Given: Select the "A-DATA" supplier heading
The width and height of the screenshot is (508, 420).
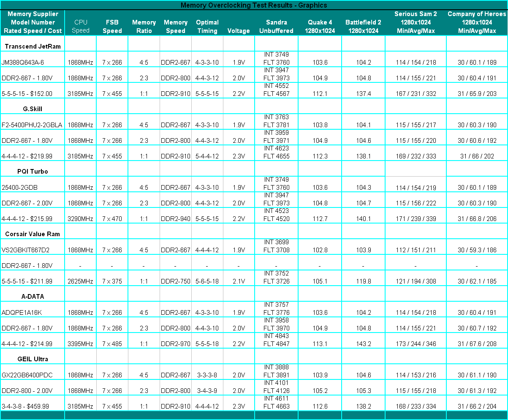Looking at the screenshot, I should 33,297.
